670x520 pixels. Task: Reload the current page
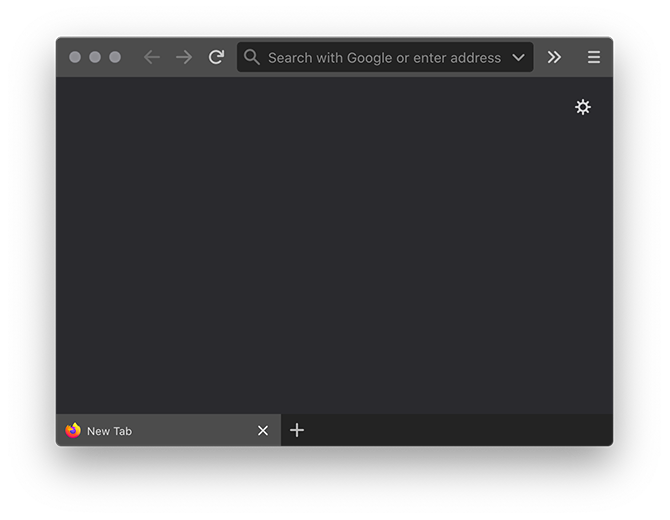216,58
